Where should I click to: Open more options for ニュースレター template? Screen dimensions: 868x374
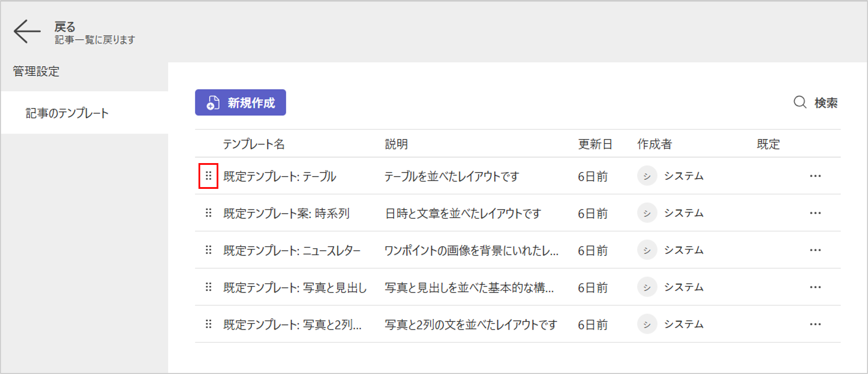[815, 250]
